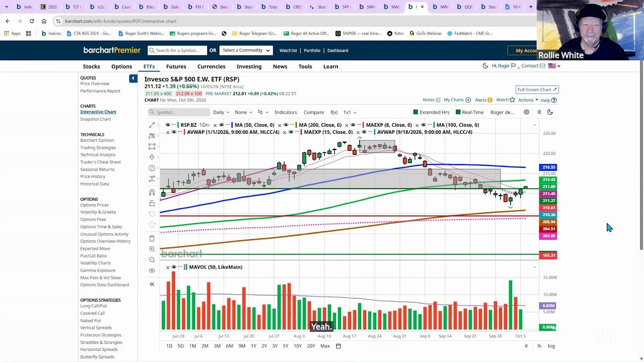Open a new browser tab
The image size is (644, 362).
tap(530, 7)
